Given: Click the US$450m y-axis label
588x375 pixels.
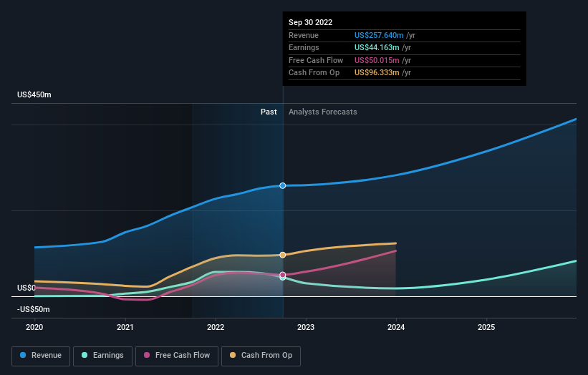Looking at the screenshot, I should click(x=34, y=94).
